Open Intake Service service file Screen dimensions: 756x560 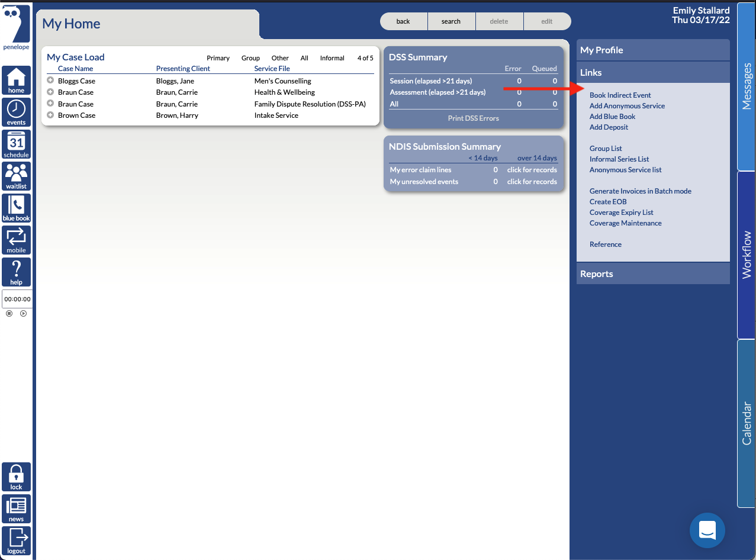tap(276, 115)
